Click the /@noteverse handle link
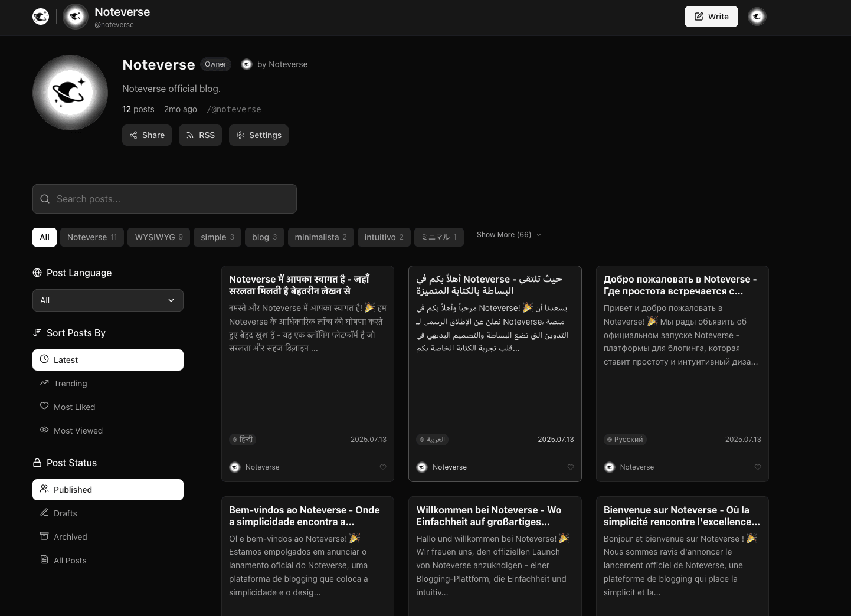The height and width of the screenshot is (616, 851). (234, 109)
